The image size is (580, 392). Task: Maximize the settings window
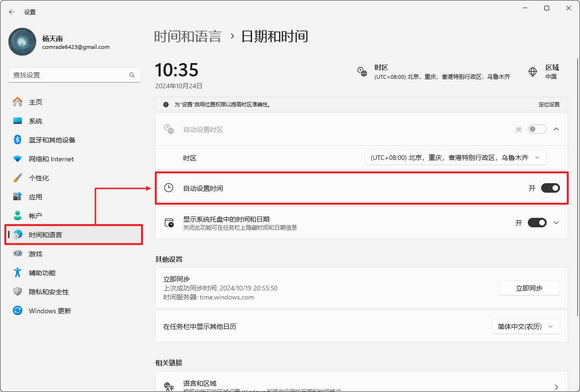(x=547, y=9)
